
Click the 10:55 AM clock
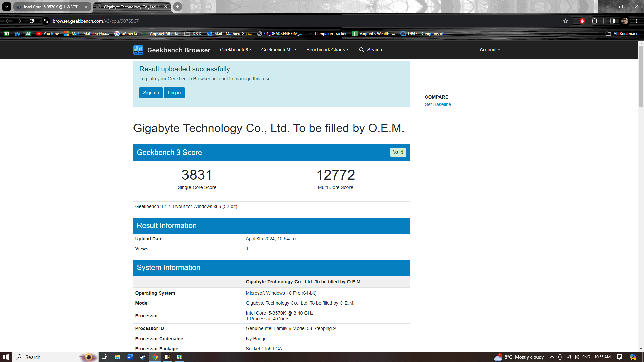602,357
